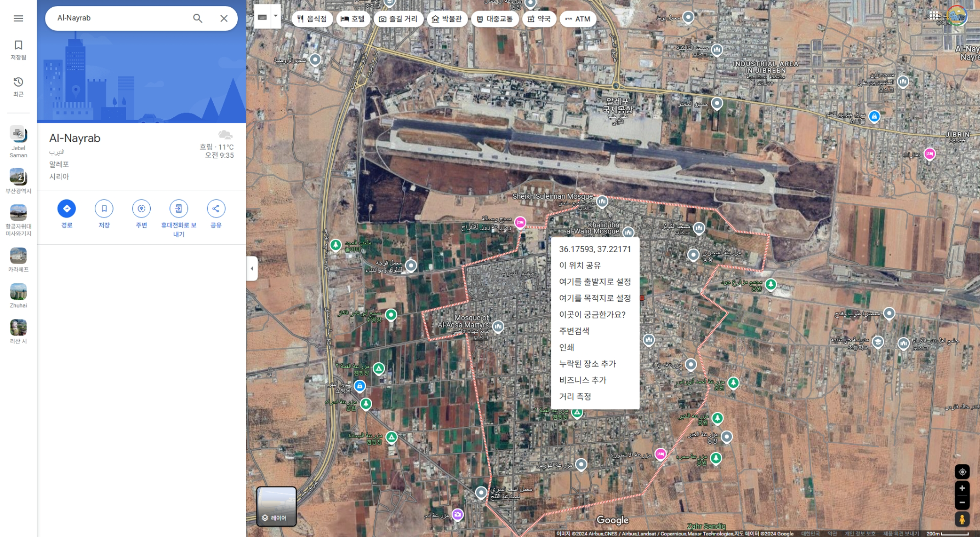This screenshot has height=537, width=980.
Task: Open the 카라체프 recent item
Action: 18,260
